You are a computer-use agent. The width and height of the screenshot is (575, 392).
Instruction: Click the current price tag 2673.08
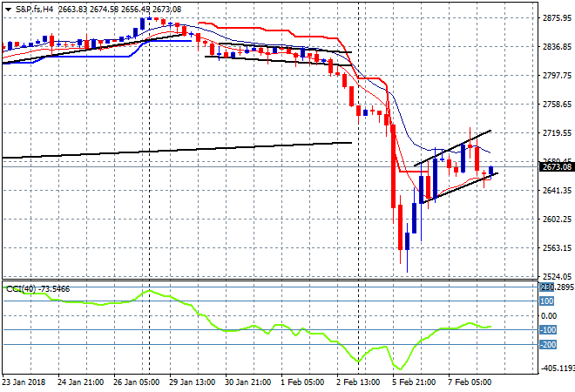(x=557, y=167)
